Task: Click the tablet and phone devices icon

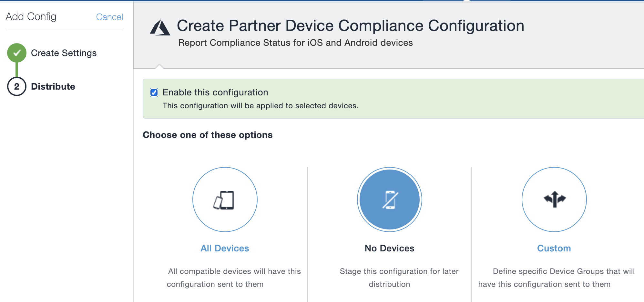Action: 225,200
